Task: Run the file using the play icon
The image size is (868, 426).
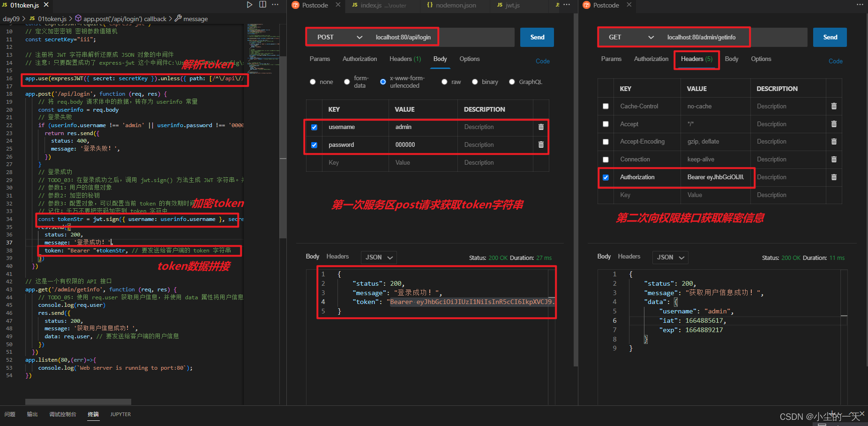Action: coord(250,5)
